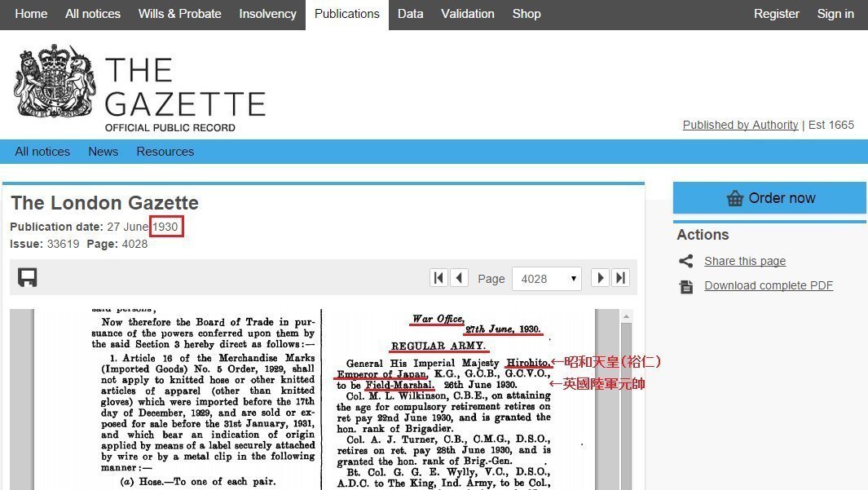This screenshot has width=868, height=490.
Task: Go to previous page arrow button
Action: coord(459,277)
